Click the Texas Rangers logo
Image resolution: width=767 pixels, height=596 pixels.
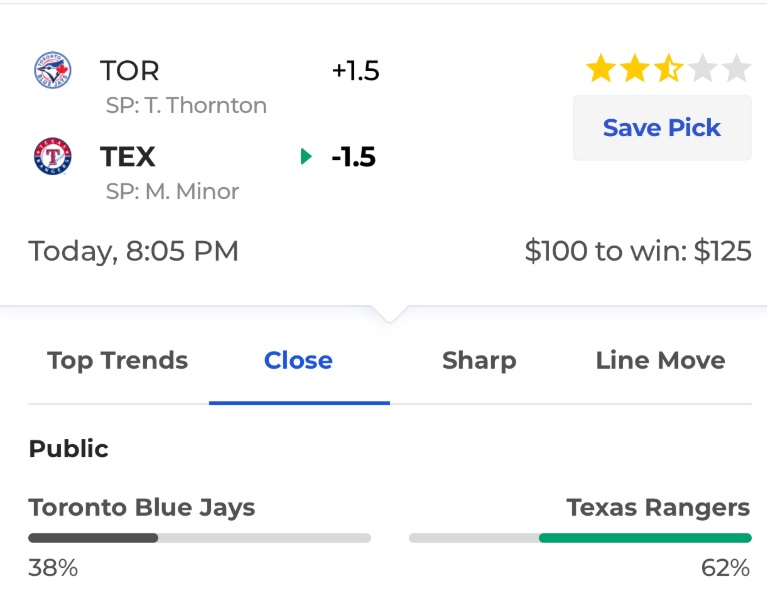(x=52, y=156)
